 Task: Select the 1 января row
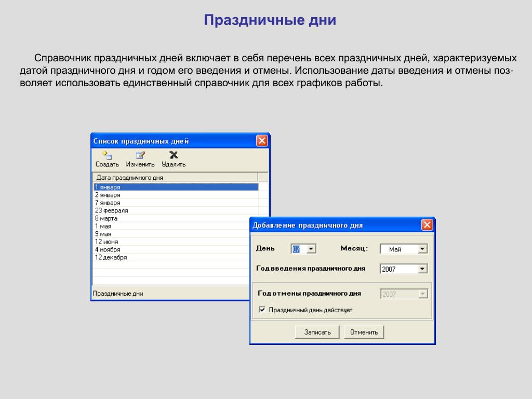(x=176, y=187)
